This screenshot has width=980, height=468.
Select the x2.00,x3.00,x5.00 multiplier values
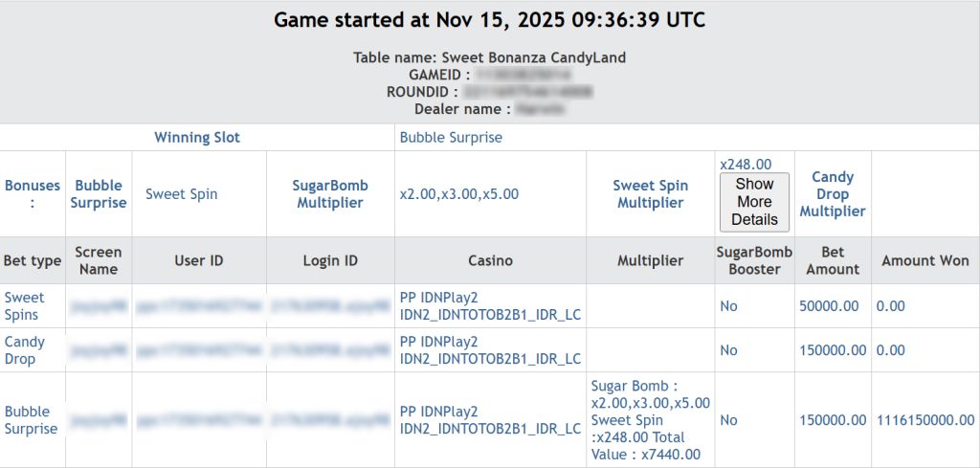459,193
